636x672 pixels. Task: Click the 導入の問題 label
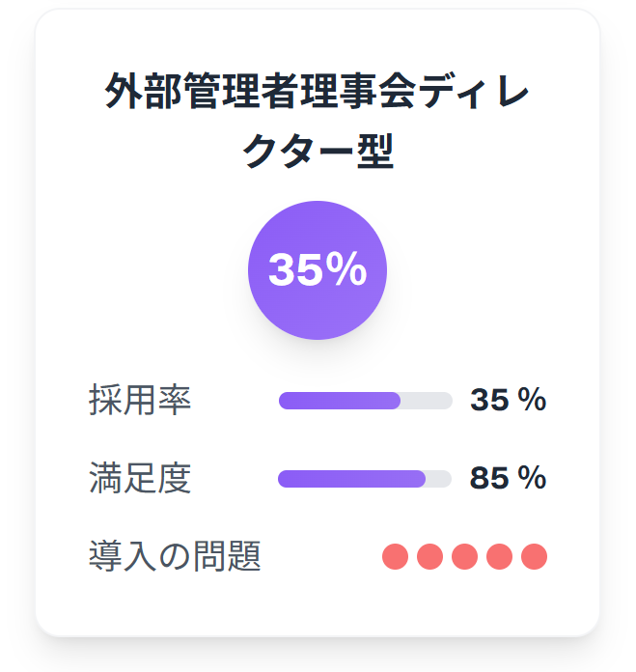click(175, 556)
